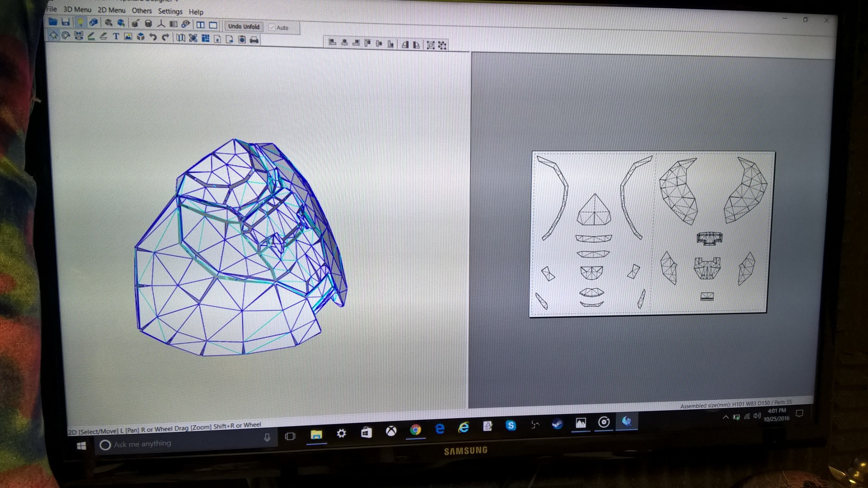Click the Open file folder icon
This screenshot has width=868, height=488.
pyautogui.click(x=53, y=21)
